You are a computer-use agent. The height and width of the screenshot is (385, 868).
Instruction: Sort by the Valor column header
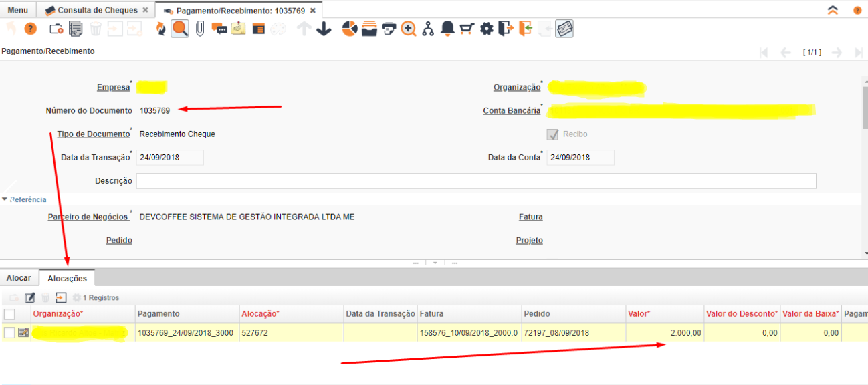(665, 314)
